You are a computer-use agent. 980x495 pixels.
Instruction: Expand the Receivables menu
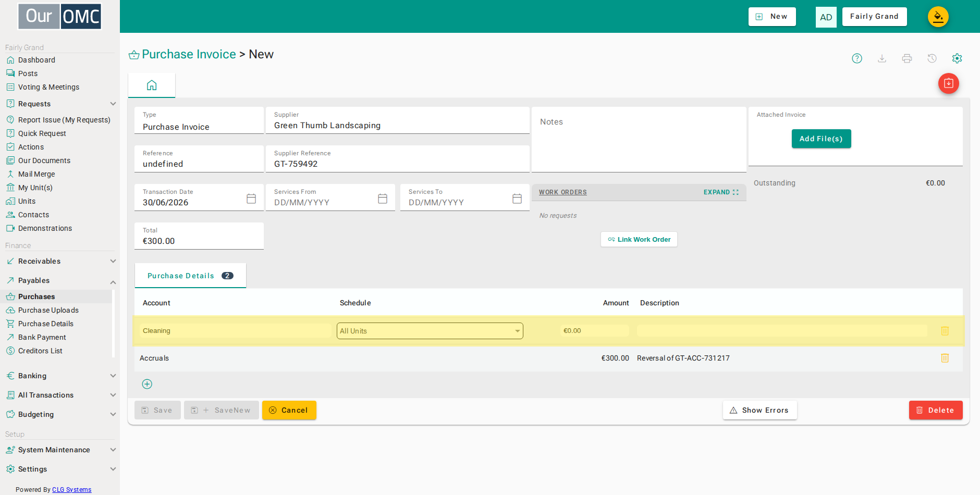pos(61,261)
